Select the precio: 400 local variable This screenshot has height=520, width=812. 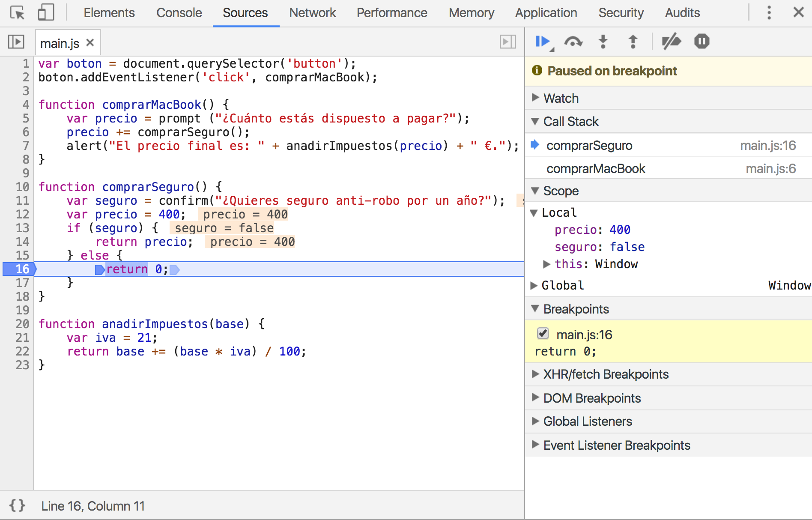592,230
